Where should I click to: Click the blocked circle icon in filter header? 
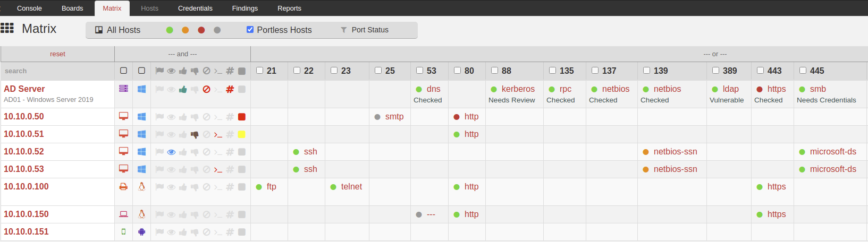pyautogui.click(x=206, y=71)
